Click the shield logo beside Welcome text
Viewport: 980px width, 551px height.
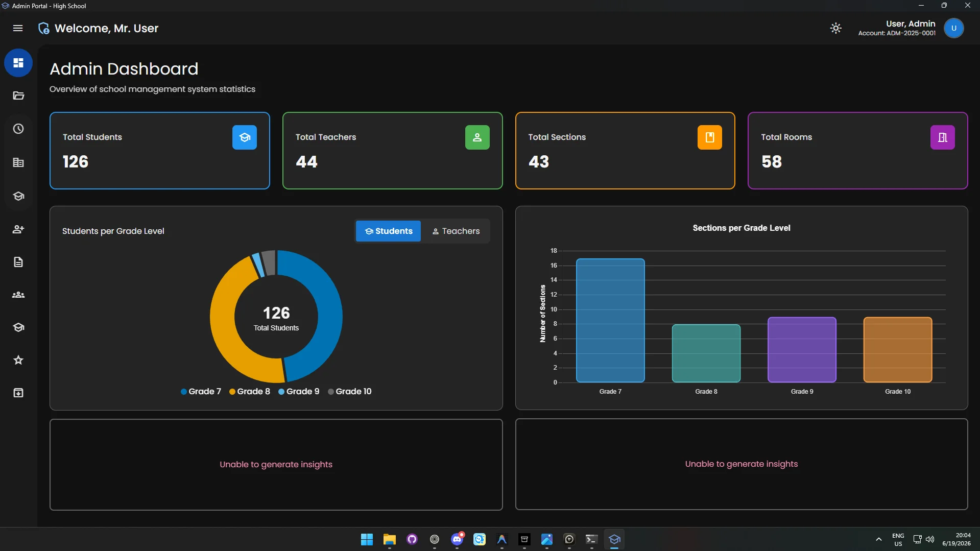(x=44, y=29)
